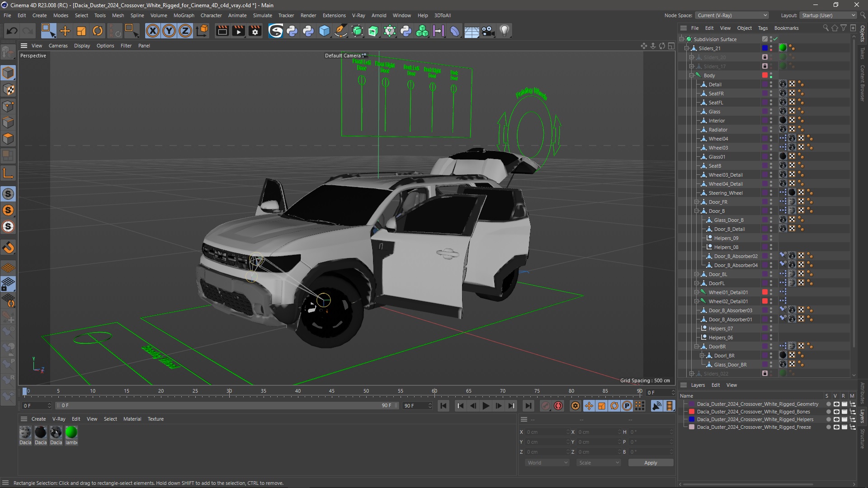Open viewport Display menu

click(82, 46)
